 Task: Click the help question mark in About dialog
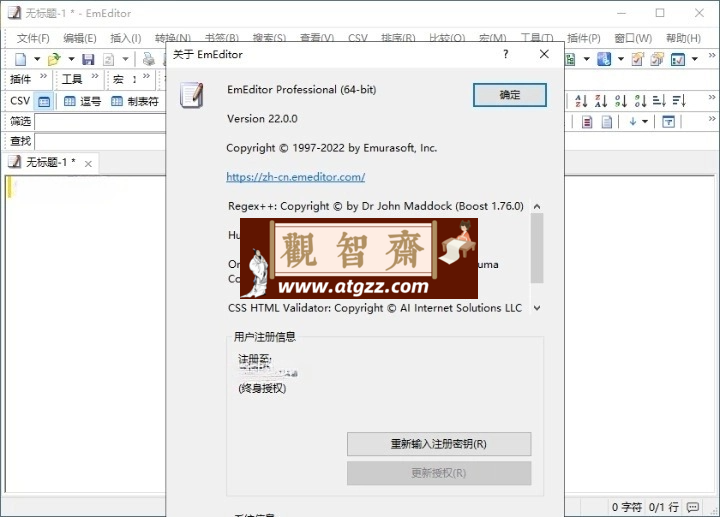506,54
